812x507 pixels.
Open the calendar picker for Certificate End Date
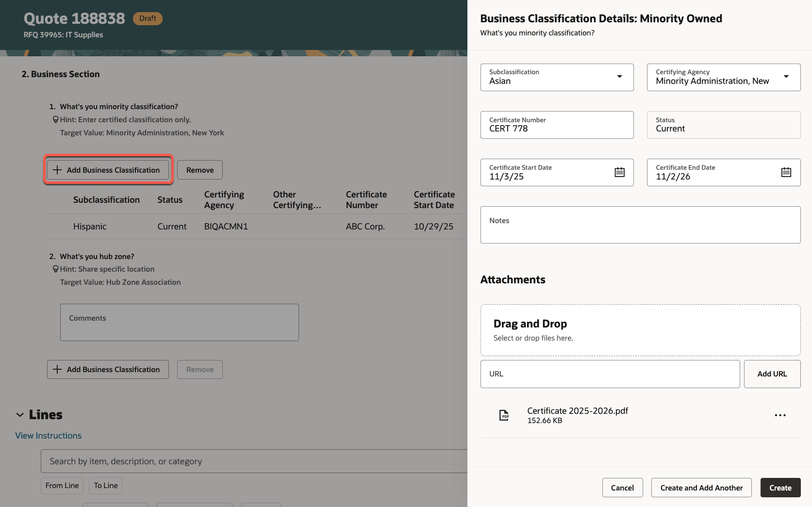pos(786,172)
